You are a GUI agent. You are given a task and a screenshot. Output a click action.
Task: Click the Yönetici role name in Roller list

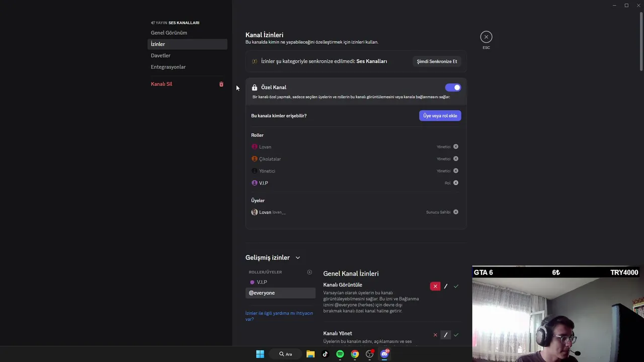tap(267, 171)
